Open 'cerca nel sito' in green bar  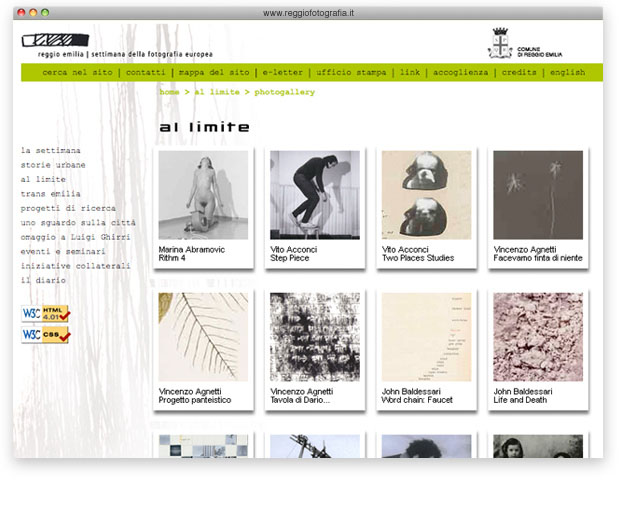[x=77, y=73]
